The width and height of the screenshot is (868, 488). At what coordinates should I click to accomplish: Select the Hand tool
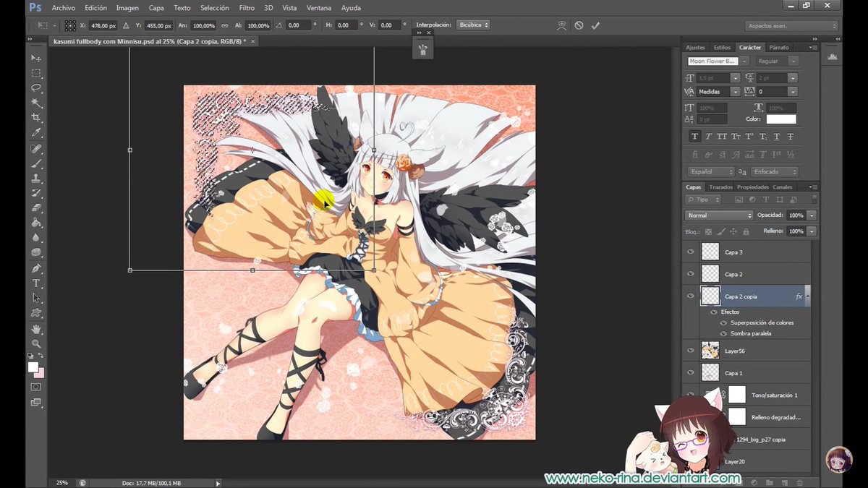coord(36,329)
